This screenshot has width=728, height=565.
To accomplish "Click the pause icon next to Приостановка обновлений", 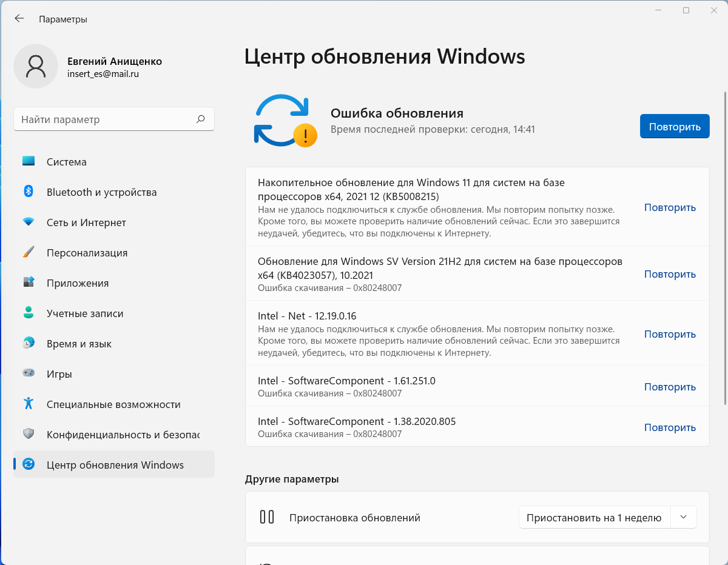I will coord(267,517).
